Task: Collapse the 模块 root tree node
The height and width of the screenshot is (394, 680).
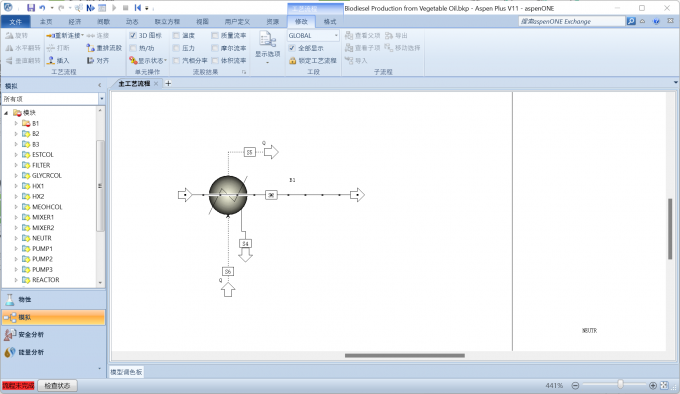Action: [x=6, y=113]
